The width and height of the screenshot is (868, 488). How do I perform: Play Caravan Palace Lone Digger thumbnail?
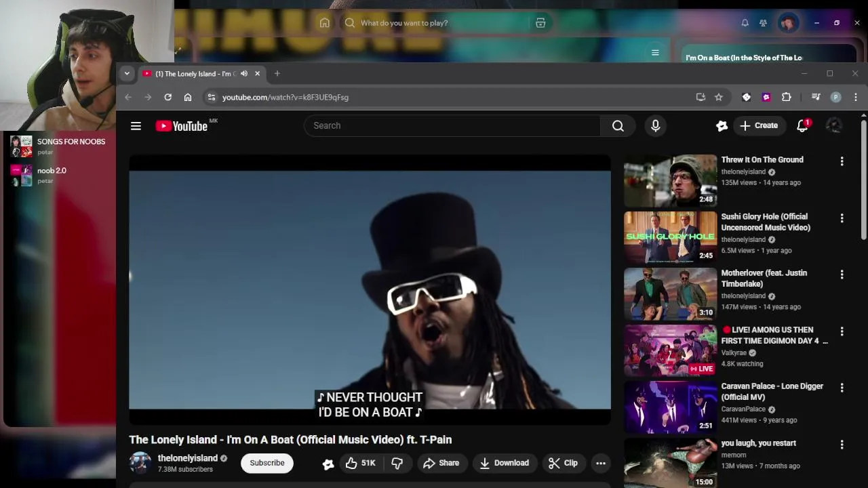point(670,407)
